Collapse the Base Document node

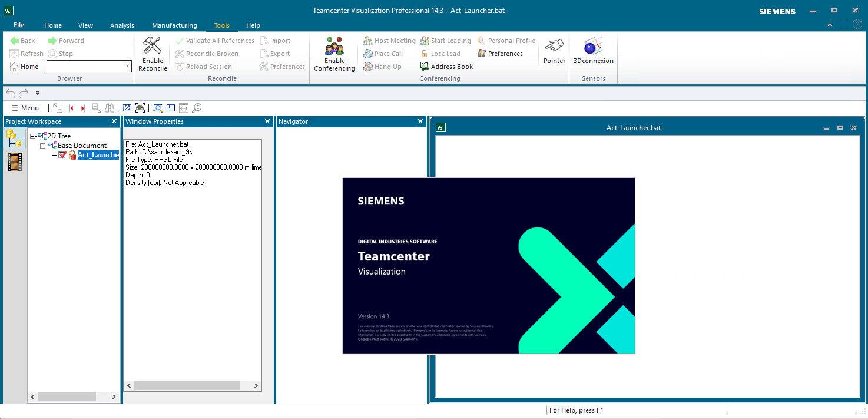pyautogui.click(x=41, y=145)
